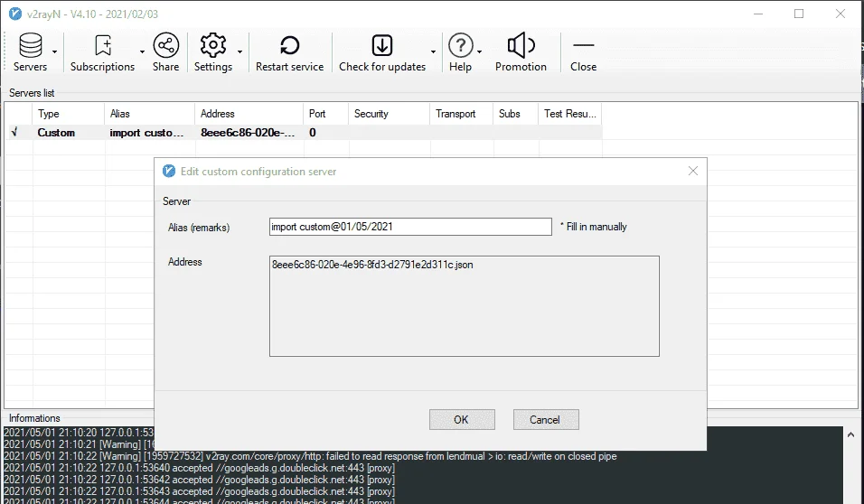Click the log line with 127.0.0.1:53643
Viewport: 864px width, 504px height.
point(199,491)
